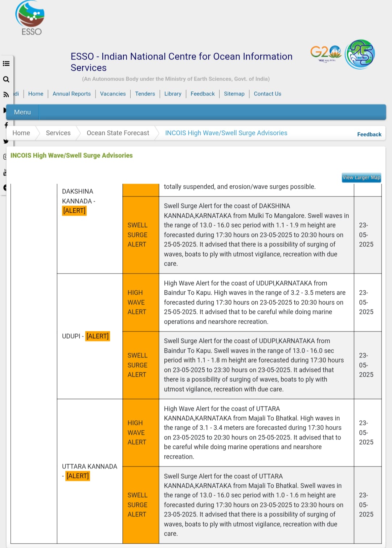Click the UDUPI district label
392x548 pixels.
click(x=71, y=336)
